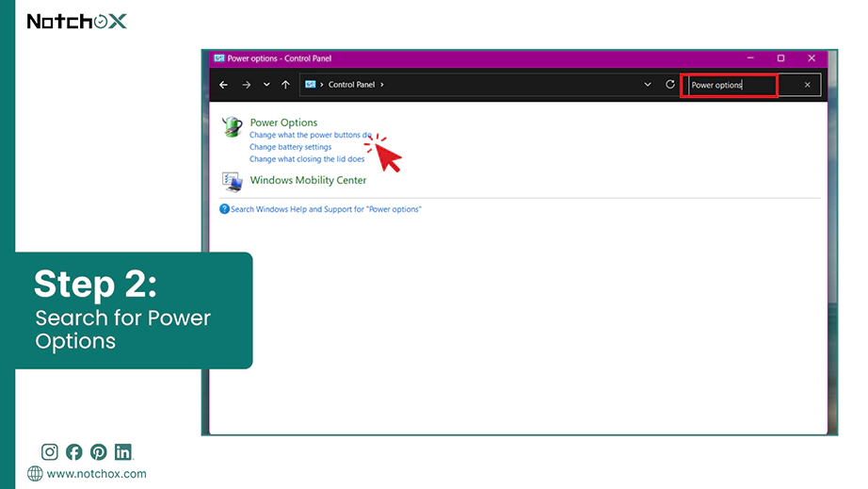Click the Instagram icon
The image size is (868, 489).
(x=49, y=452)
